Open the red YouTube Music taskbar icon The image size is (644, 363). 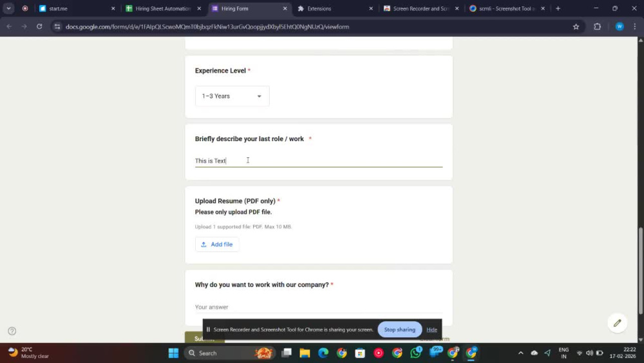click(379, 353)
